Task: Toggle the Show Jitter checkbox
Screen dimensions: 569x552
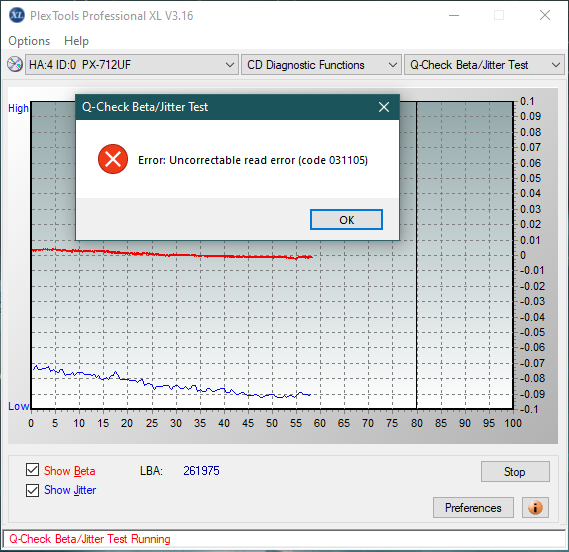Action: 32,490
